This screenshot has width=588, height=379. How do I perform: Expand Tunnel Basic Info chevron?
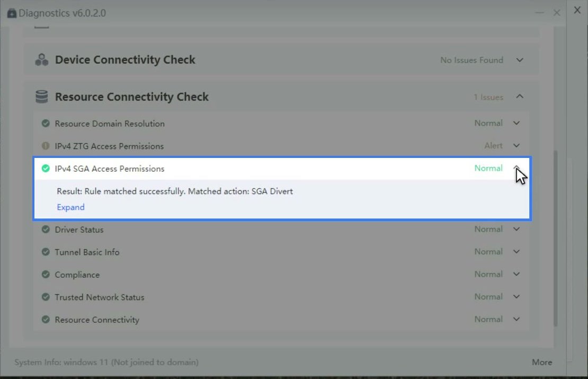[x=516, y=251]
